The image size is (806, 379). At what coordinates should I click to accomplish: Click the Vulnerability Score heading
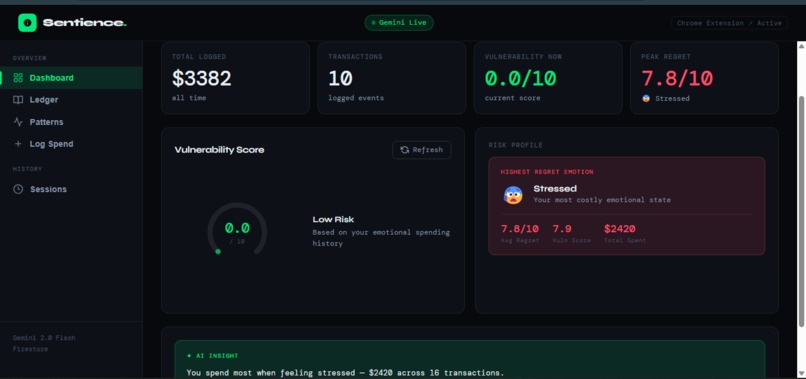click(219, 150)
